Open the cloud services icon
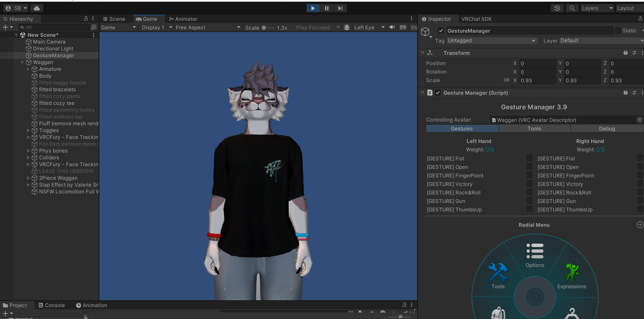Viewport: 644px width, 319px height. [x=37, y=8]
